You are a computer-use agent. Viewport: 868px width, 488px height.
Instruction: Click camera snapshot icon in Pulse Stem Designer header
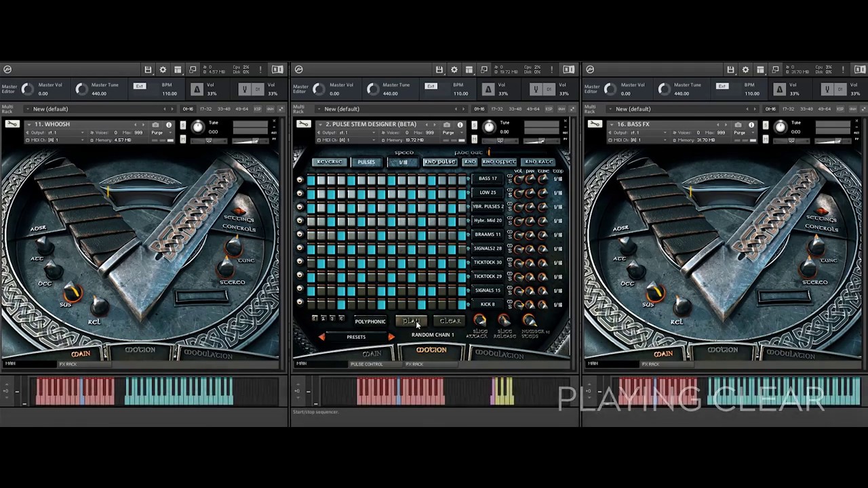(446, 125)
